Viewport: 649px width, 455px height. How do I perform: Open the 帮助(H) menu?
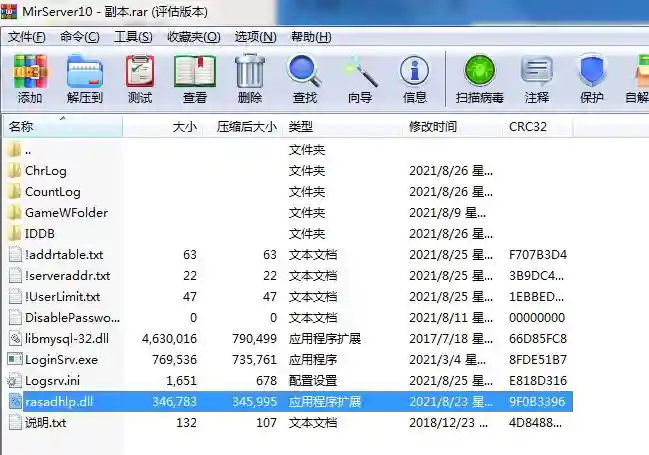click(311, 37)
